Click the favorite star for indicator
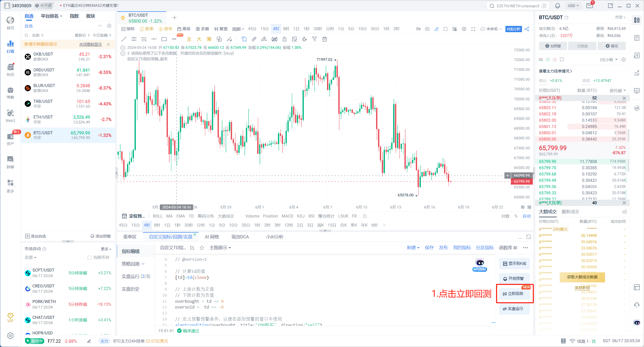 (202, 248)
